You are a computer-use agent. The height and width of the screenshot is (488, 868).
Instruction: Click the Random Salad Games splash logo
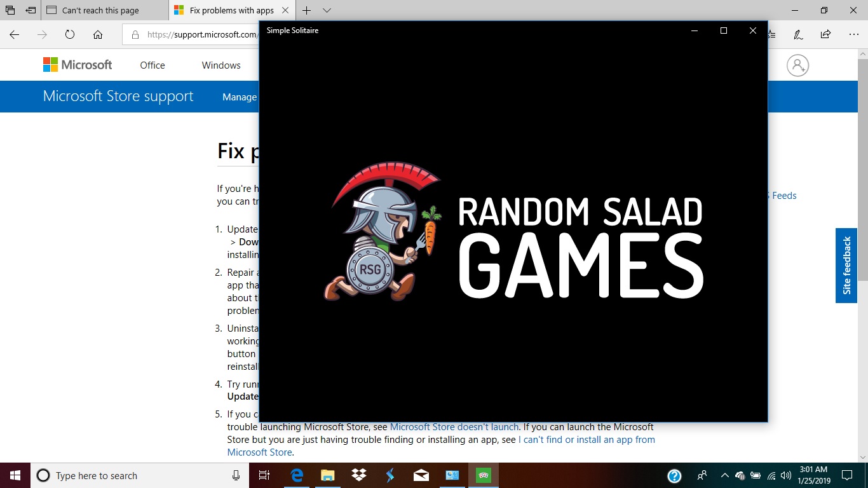(x=513, y=231)
